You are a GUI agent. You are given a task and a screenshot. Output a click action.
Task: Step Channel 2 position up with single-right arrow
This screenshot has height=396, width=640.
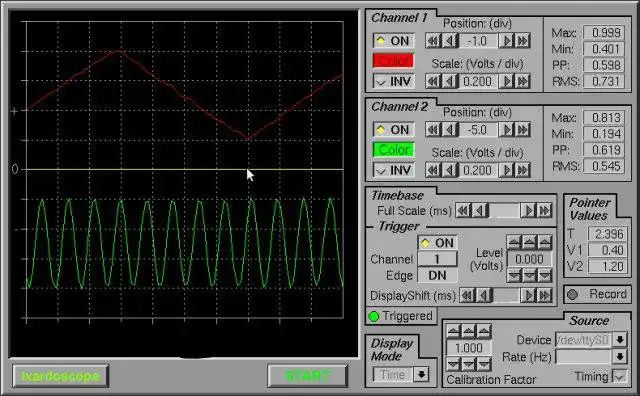507,130
